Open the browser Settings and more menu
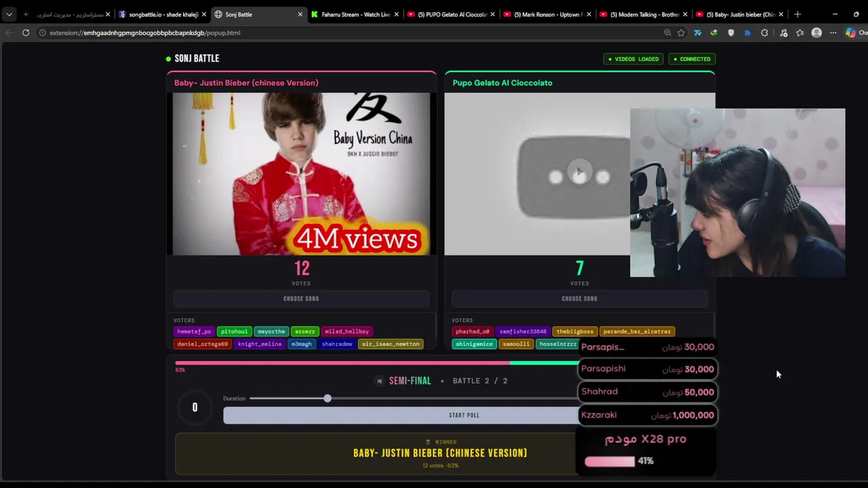The height and width of the screenshot is (488, 868). [833, 33]
